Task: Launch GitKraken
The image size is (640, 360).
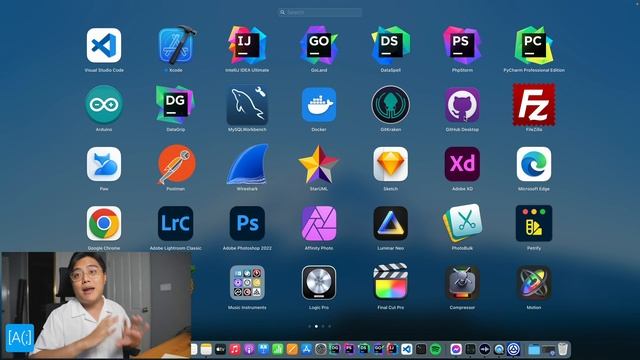Action: pyautogui.click(x=391, y=104)
